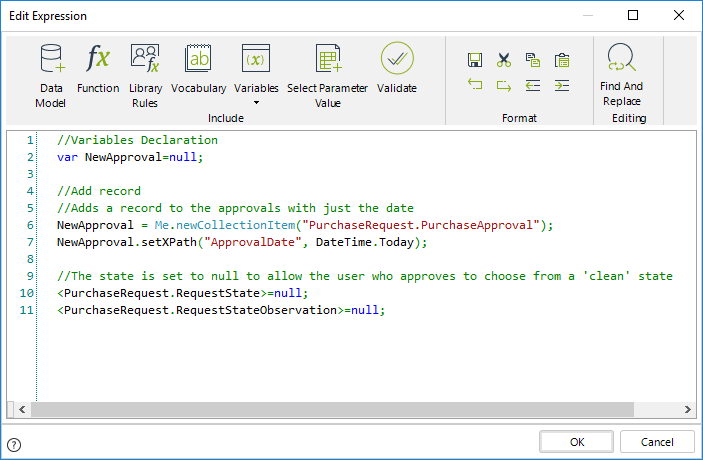Open Select Parameter Value
The width and height of the screenshot is (703, 460).
(x=327, y=75)
